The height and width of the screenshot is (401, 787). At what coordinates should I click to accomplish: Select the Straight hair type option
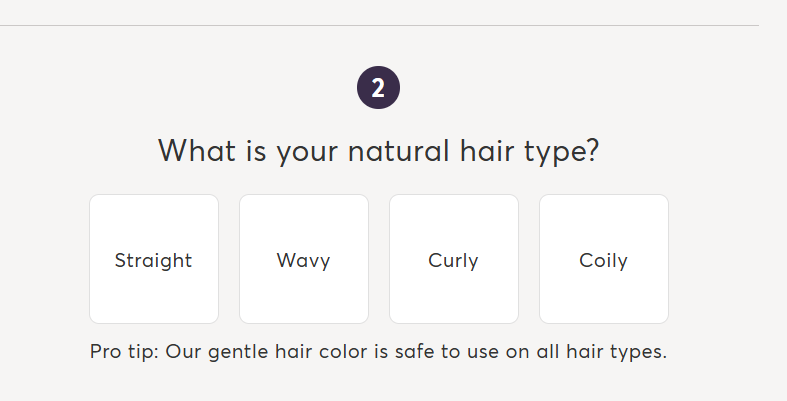pyautogui.click(x=153, y=259)
